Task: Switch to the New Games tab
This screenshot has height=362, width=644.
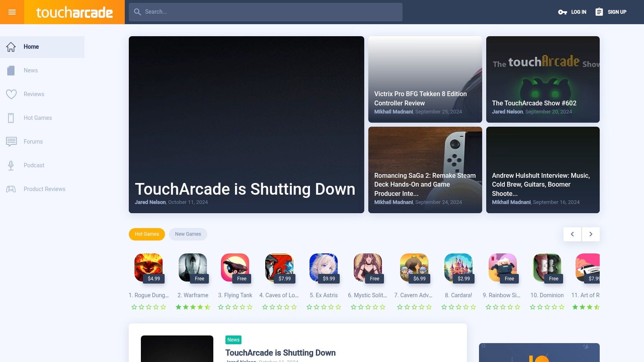Action: click(x=188, y=234)
